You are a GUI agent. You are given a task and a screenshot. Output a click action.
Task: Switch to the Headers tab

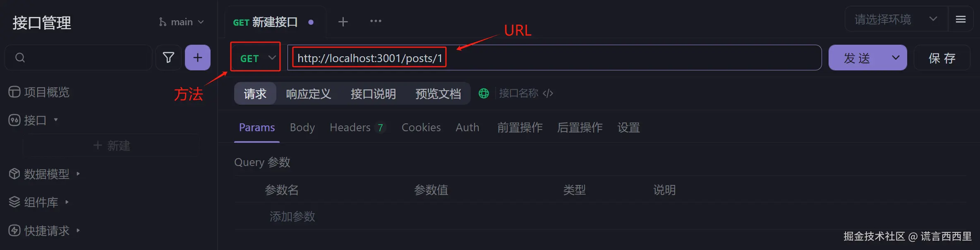358,127
